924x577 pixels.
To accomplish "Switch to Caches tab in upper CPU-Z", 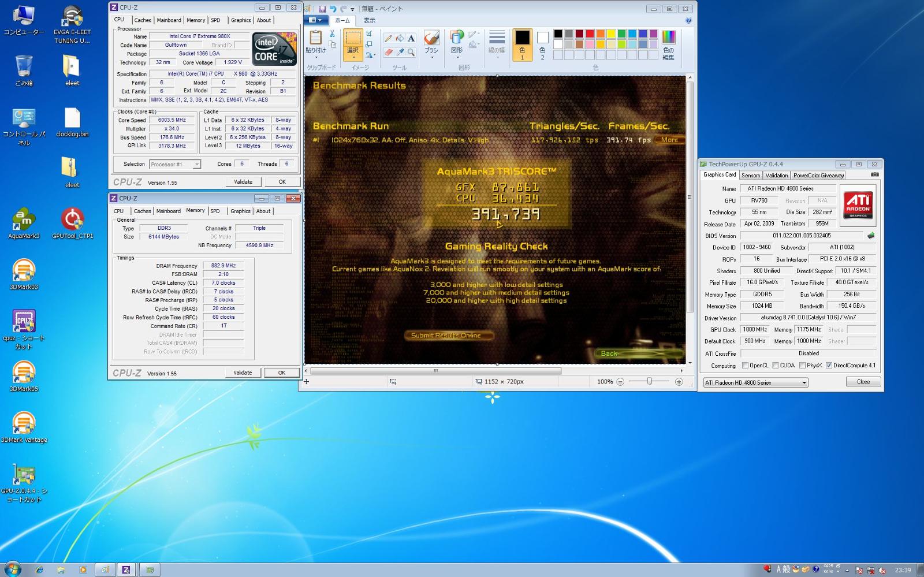I will click(143, 20).
